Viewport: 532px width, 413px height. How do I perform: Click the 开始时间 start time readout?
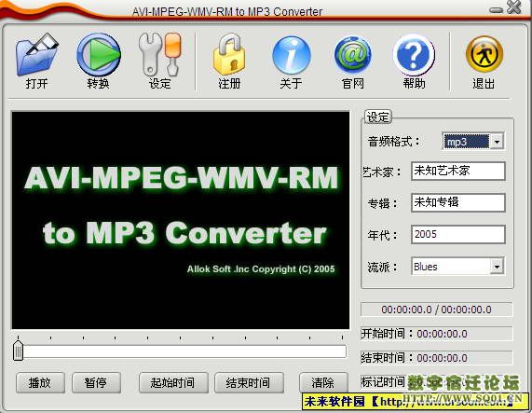pos(436,334)
